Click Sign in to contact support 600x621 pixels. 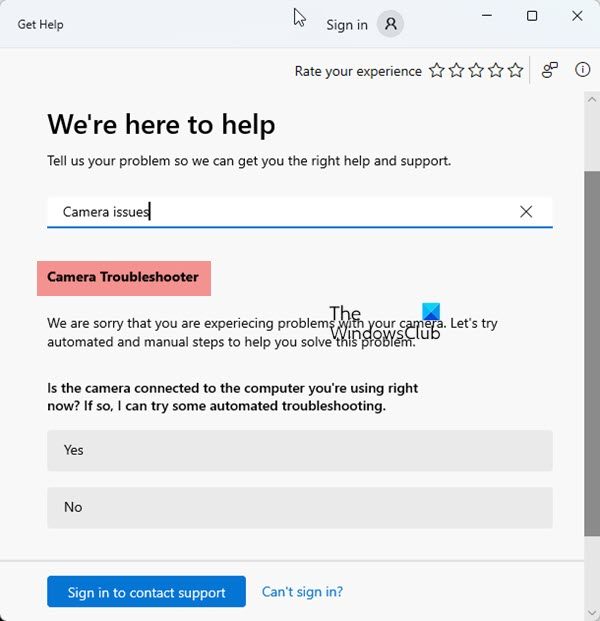click(x=146, y=592)
